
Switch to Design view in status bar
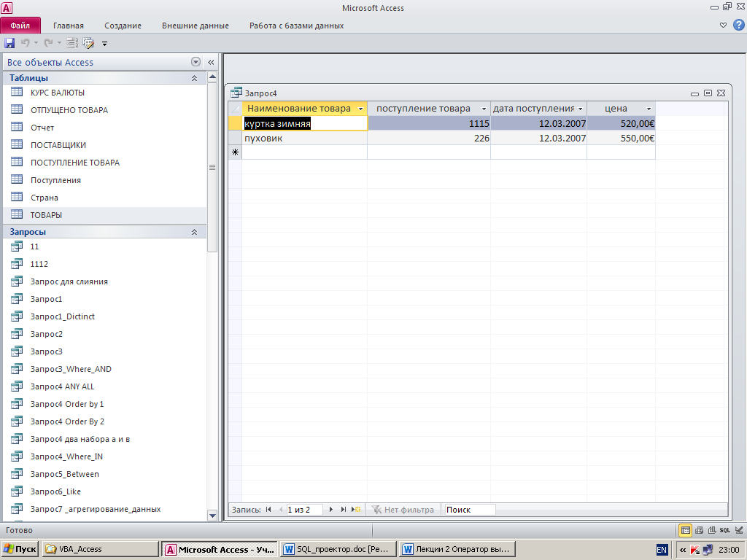[739, 530]
